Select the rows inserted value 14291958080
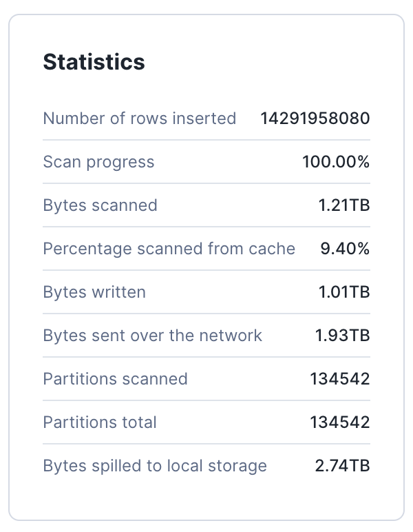The image size is (413, 532). tap(315, 119)
